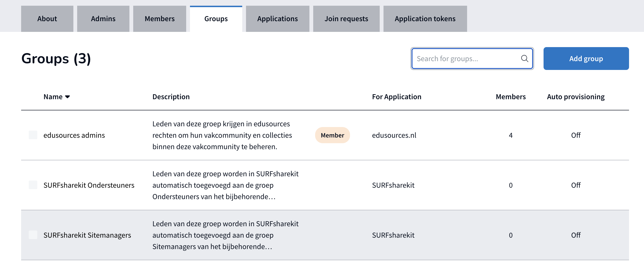Open the About tab

click(x=47, y=19)
